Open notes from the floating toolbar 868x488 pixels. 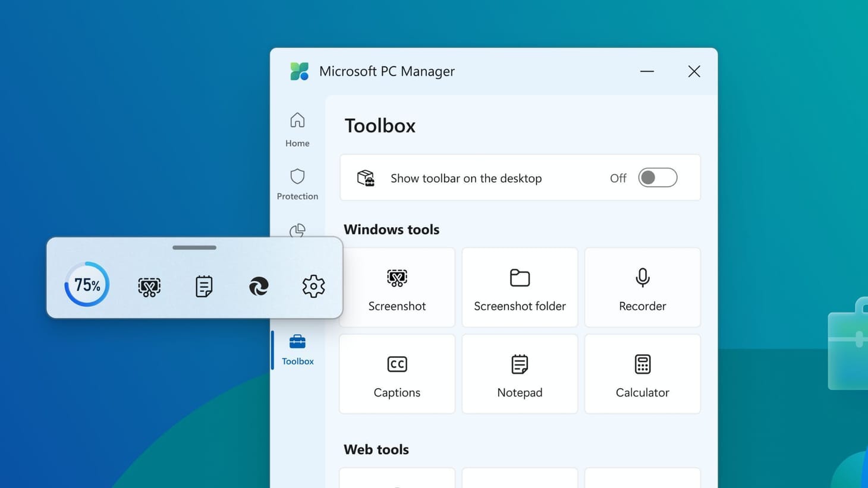point(204,286)
